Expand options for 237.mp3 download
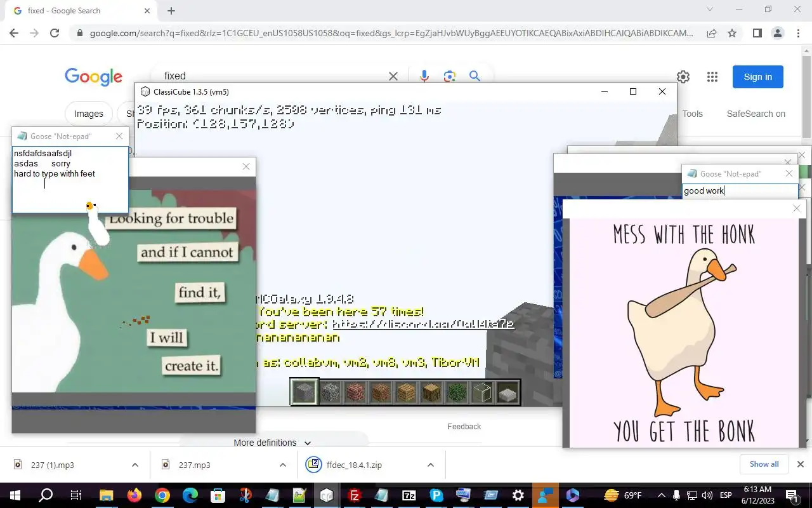This screenshot has height=508, width=812. click(282, 465)
